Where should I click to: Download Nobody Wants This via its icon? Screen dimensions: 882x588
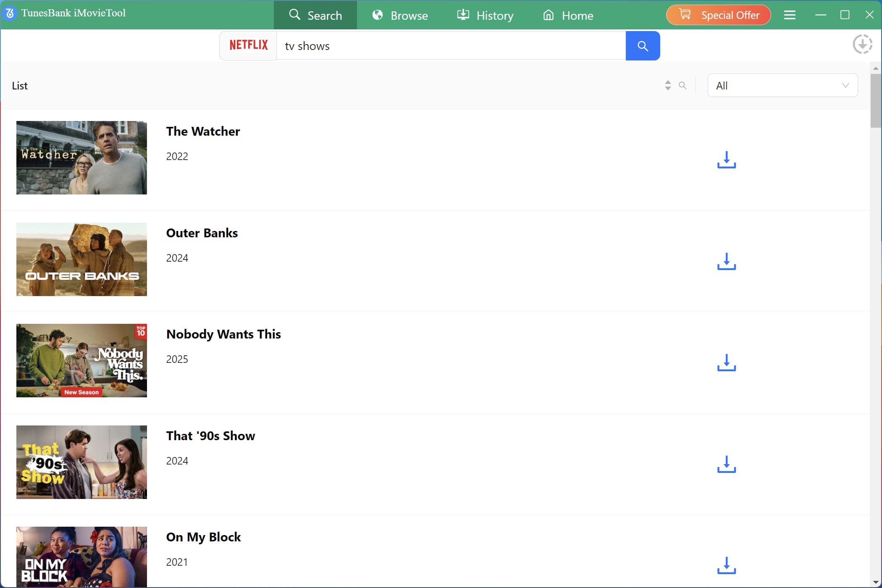726,363
